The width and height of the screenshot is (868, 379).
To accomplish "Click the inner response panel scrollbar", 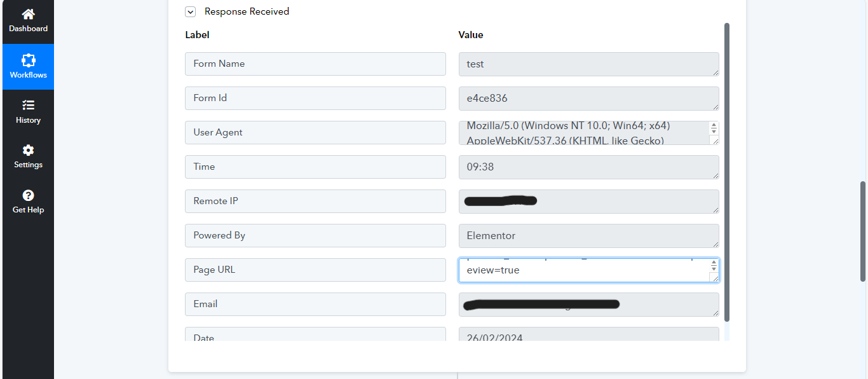I will coord(727,172).
